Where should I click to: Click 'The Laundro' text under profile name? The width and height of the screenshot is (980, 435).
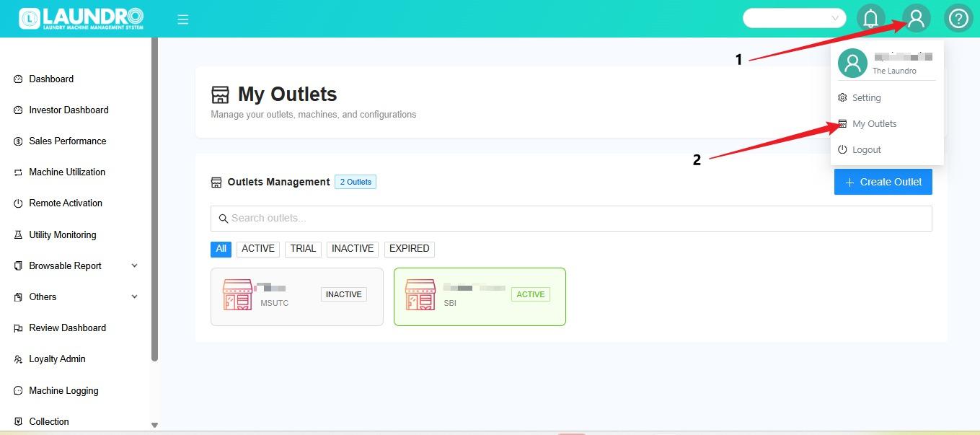tap(894, 71)
